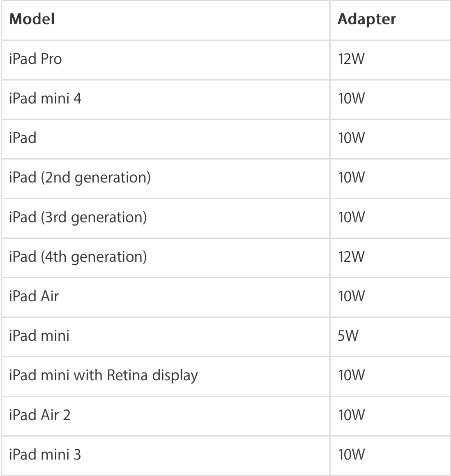
Task: Click the iPad mini 3 model cell
Action: click(166, 455)
